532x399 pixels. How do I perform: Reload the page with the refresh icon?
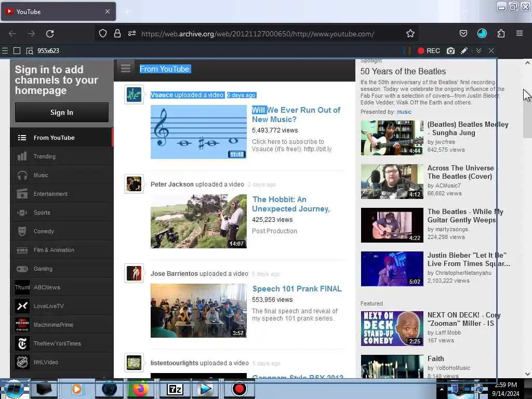(50, 34)
